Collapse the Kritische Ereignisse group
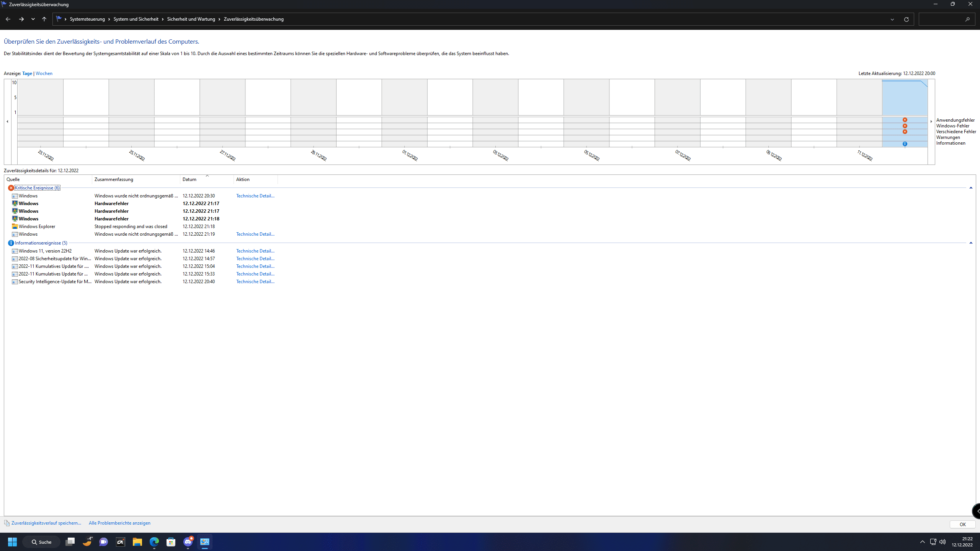 (x=970, y=188)
